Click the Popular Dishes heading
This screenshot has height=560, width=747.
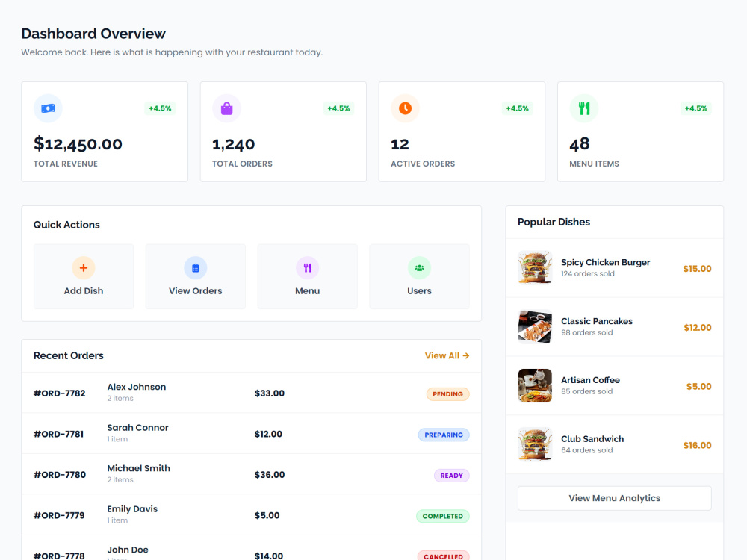(554, 222)
